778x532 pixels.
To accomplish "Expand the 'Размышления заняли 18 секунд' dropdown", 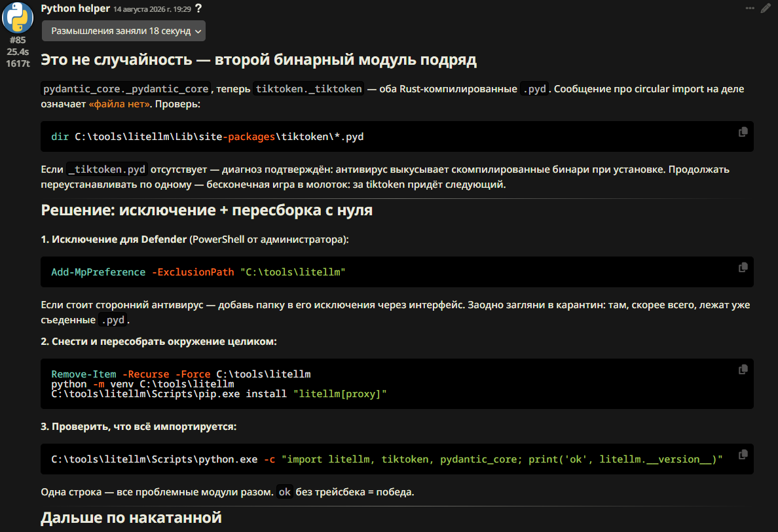I will coord(124,31).
